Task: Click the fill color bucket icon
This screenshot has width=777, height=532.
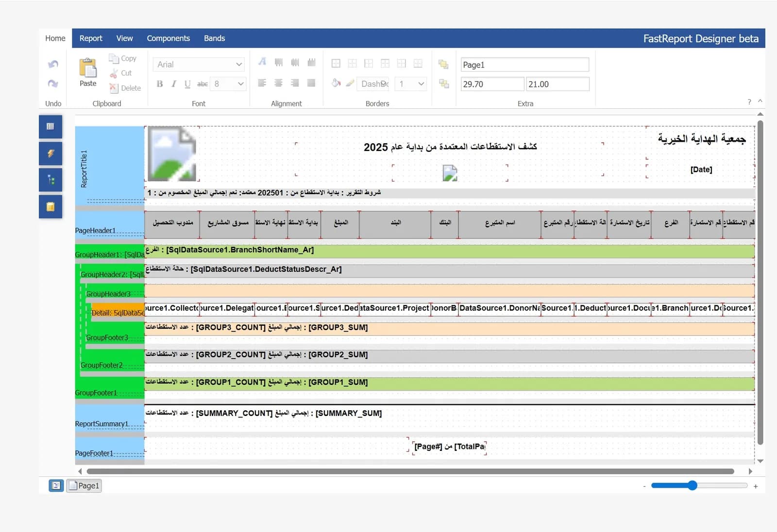Action: point(336,83)
